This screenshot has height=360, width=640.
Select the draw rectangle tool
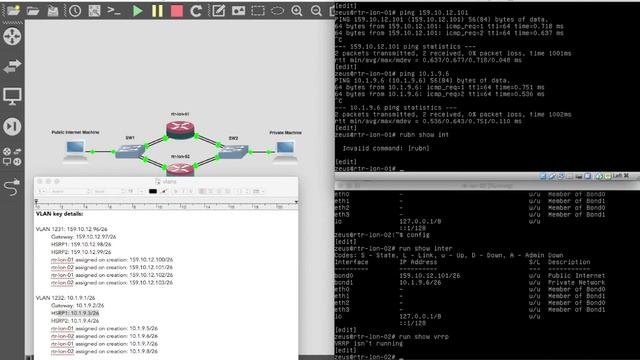[x=258, y=11]
